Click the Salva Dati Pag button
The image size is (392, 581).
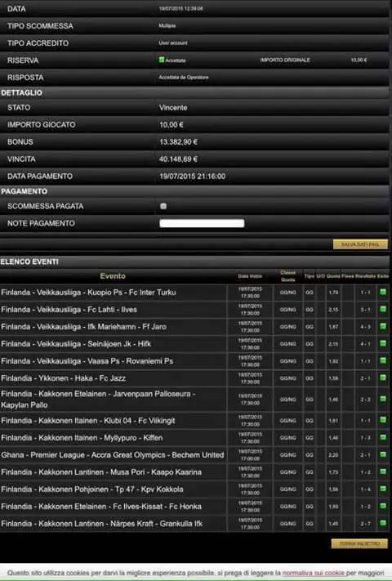coord(360,244)
